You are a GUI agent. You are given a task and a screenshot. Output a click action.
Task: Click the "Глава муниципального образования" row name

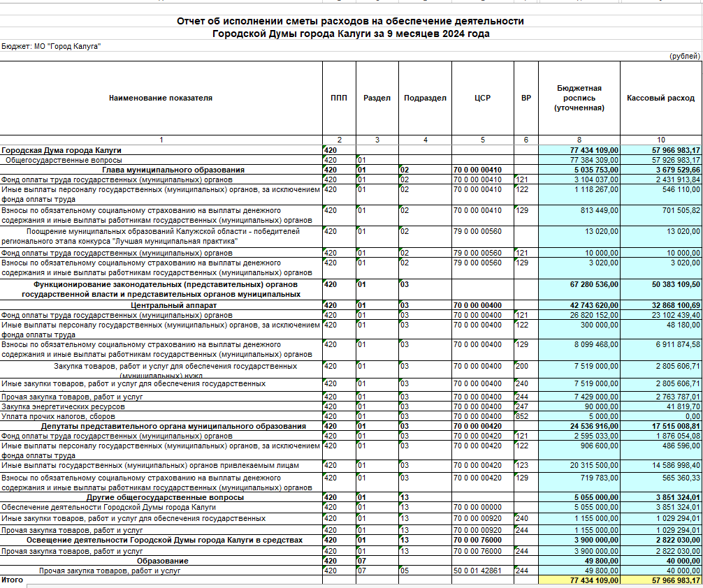click(173, 170)
